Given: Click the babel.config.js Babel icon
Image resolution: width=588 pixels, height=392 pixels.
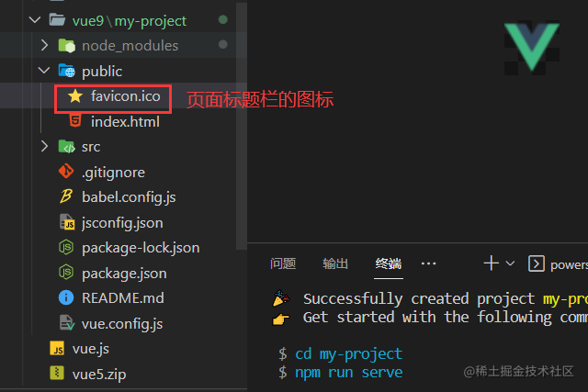Looking at the screenshot, I should click(66, 196).
